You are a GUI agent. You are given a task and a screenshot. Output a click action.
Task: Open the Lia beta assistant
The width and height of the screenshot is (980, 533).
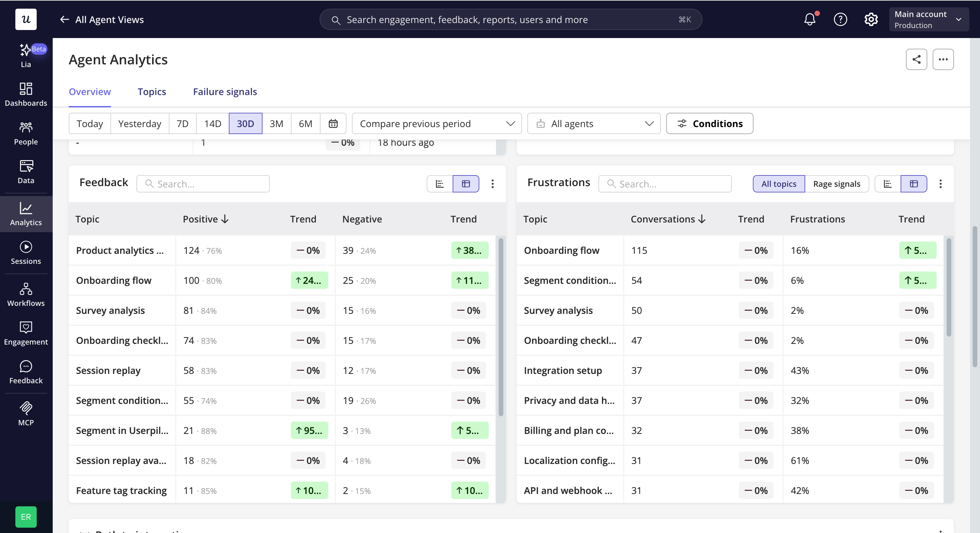[26, 56]
